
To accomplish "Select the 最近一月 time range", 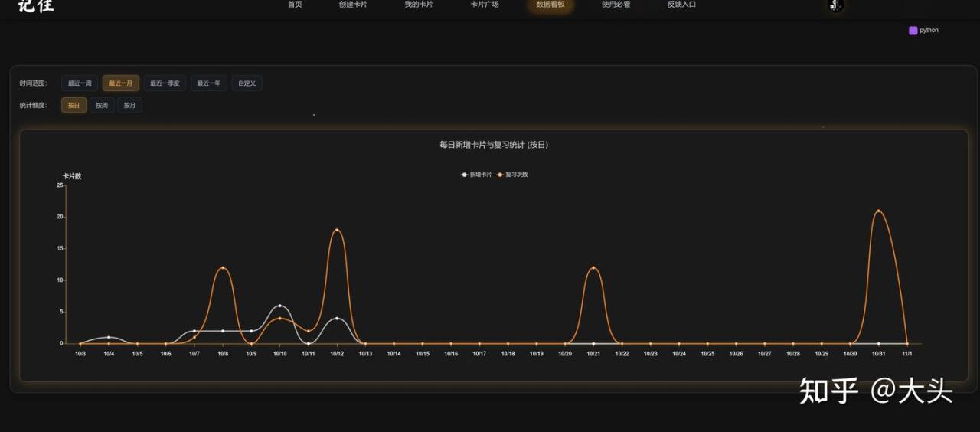I will tap(121, 83).
